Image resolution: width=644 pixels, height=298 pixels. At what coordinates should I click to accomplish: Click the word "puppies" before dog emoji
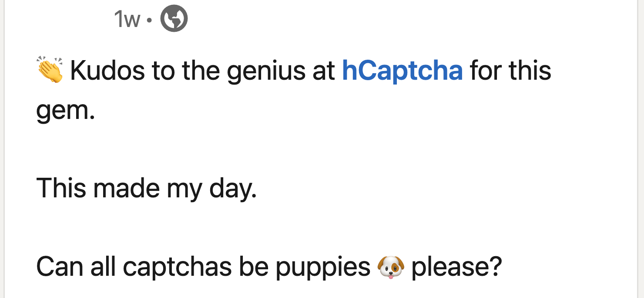click(322, 266)
